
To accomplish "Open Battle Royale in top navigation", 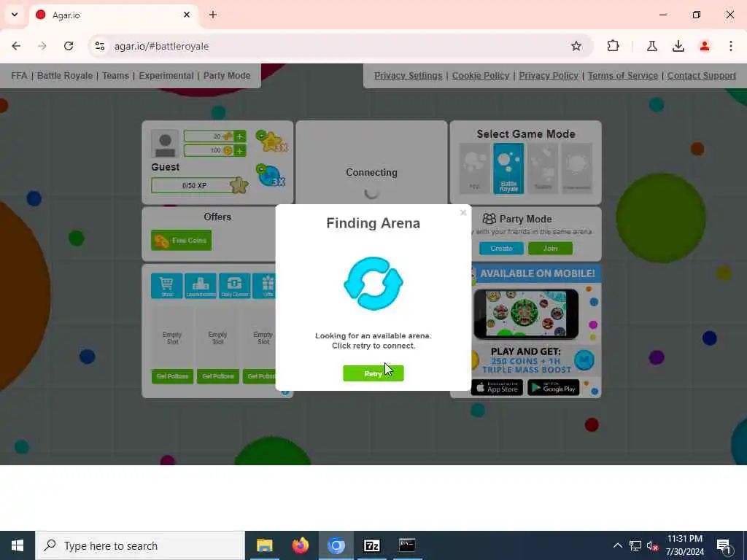I will tap(65, 76).
